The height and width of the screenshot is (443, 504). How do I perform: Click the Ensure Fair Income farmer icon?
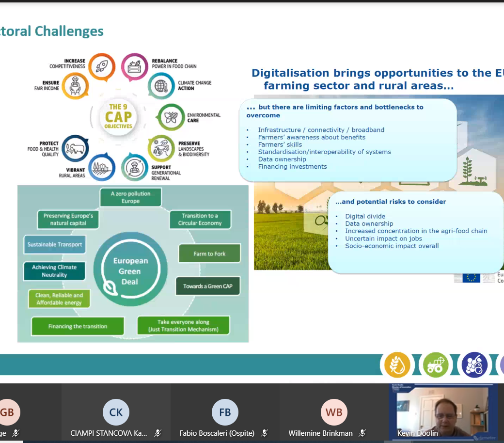76,85
